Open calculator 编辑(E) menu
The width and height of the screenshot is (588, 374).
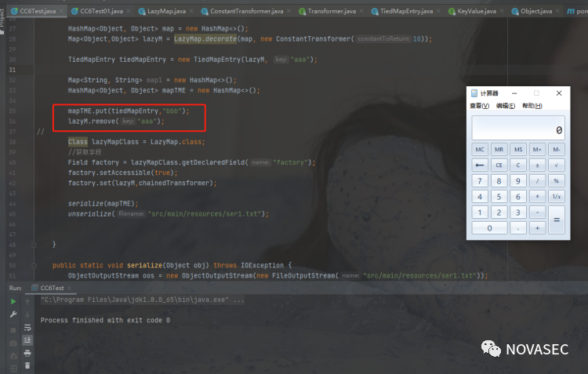(x=506, y=106)
